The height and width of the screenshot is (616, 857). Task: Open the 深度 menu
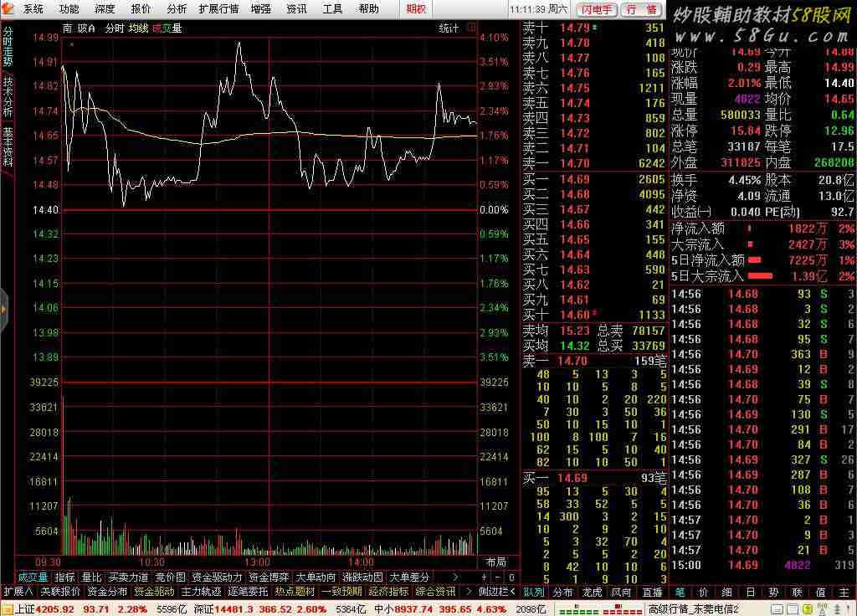point(105,8)
